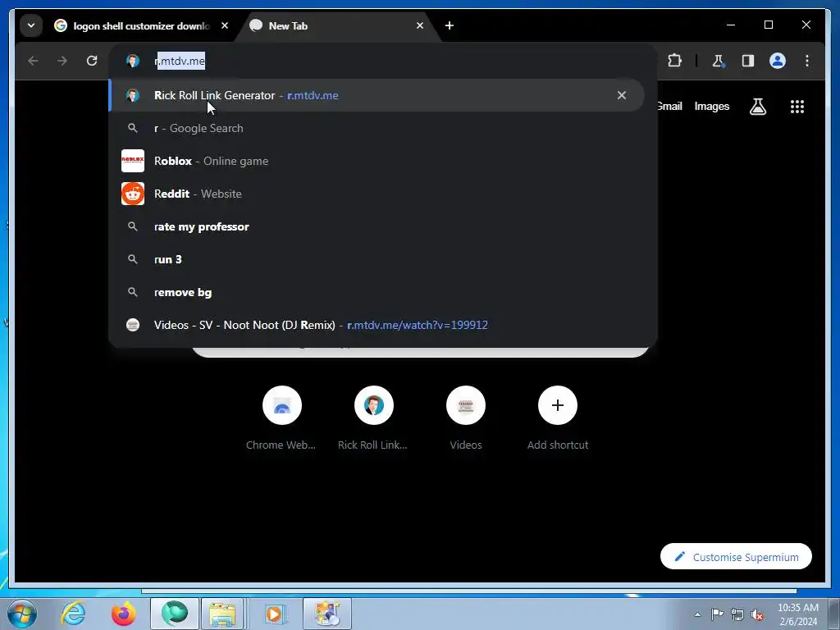The image size is (840, 630).
Task: Select the New Tab tab
Action: click(x=337, y=25)
